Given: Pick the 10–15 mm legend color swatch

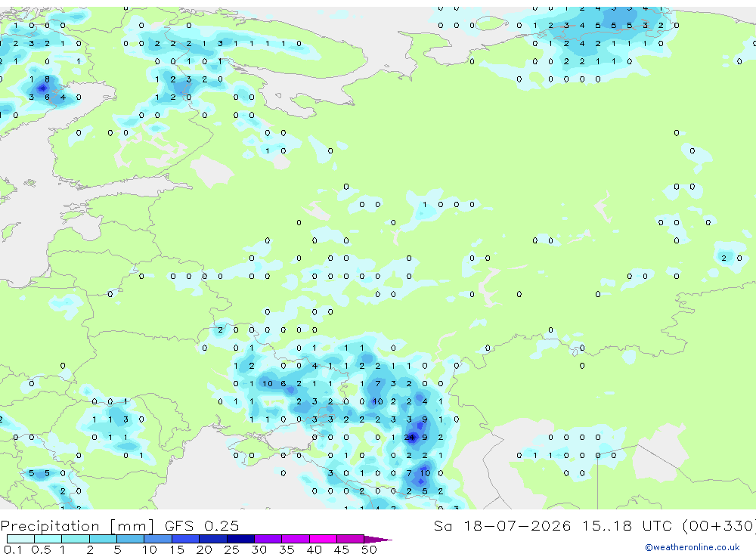Looking at the screenshot, I should (x=158, y=539).
